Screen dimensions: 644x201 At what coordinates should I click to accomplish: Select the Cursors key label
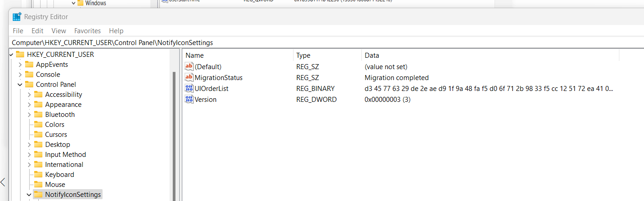(x=56, y=135)
